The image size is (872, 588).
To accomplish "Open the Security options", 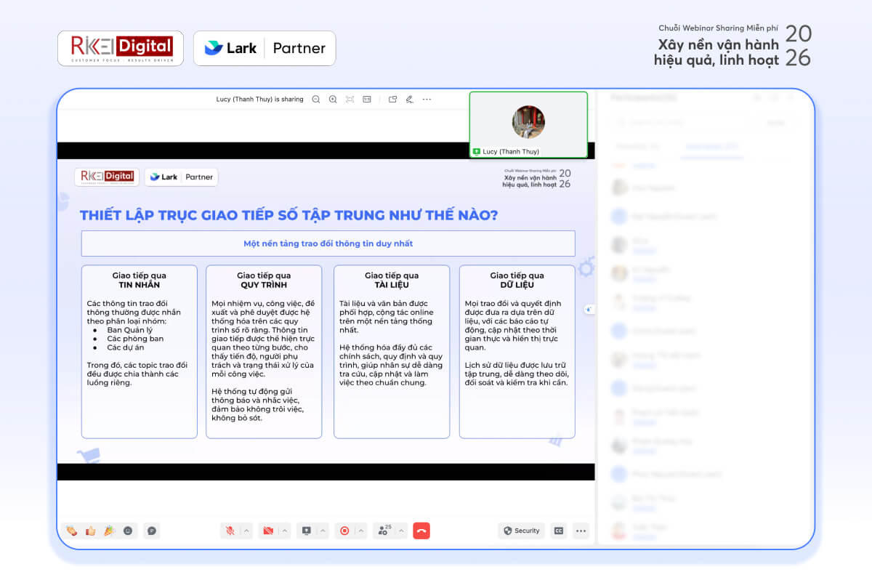I will coord(520,531).
